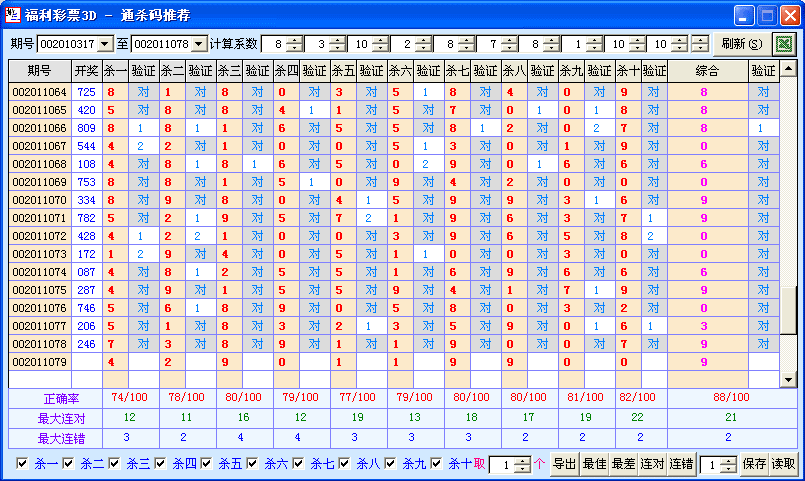Open the start 期号 002010317 dropdown
The image size is (805, 481).
click(x=105, y=44)
